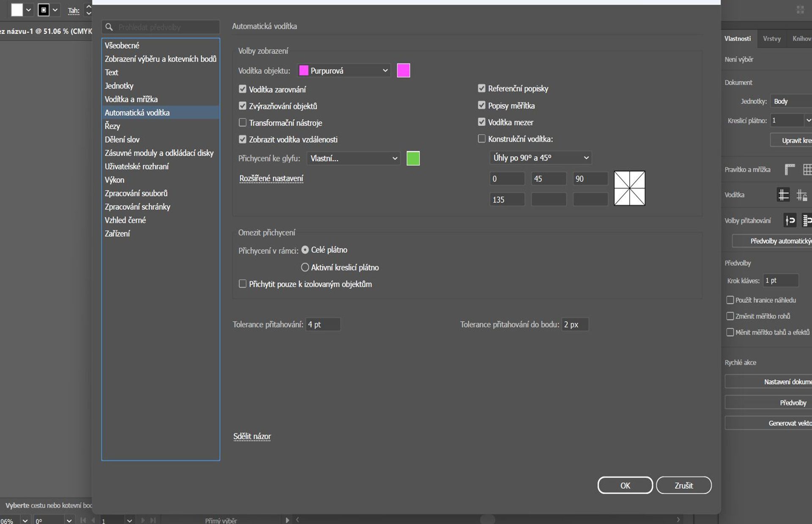Click the Tolerance přitahování input field
The width and height of the screenshot is (812, 524).
[x=323, y=325]
